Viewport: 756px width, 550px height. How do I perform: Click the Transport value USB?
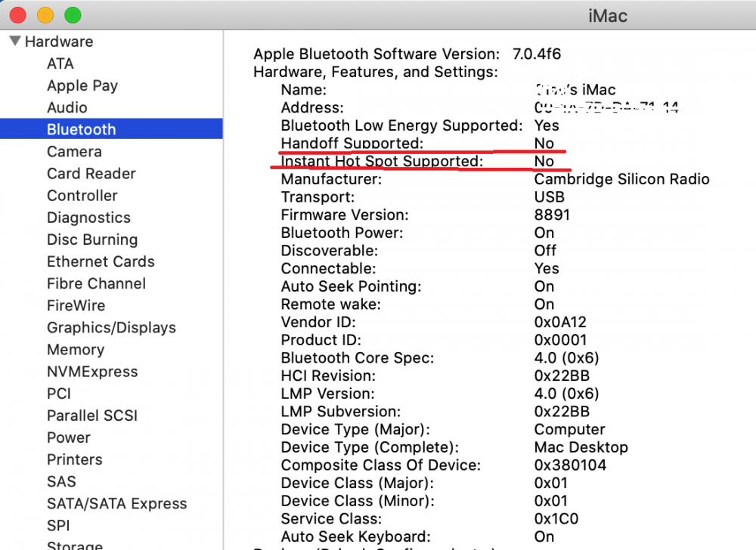coord(549,197)
